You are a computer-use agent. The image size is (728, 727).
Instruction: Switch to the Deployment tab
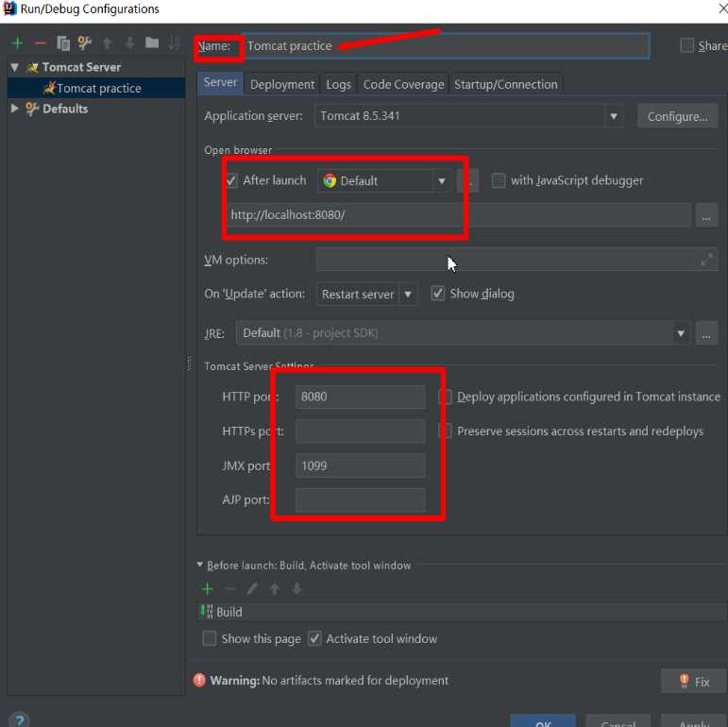pos(282,84)
